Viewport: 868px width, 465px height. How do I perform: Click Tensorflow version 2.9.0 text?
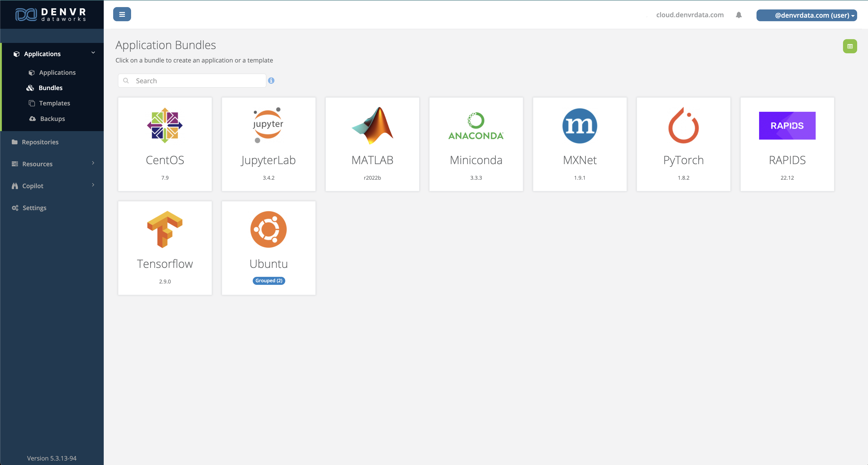tap(165, 281)
